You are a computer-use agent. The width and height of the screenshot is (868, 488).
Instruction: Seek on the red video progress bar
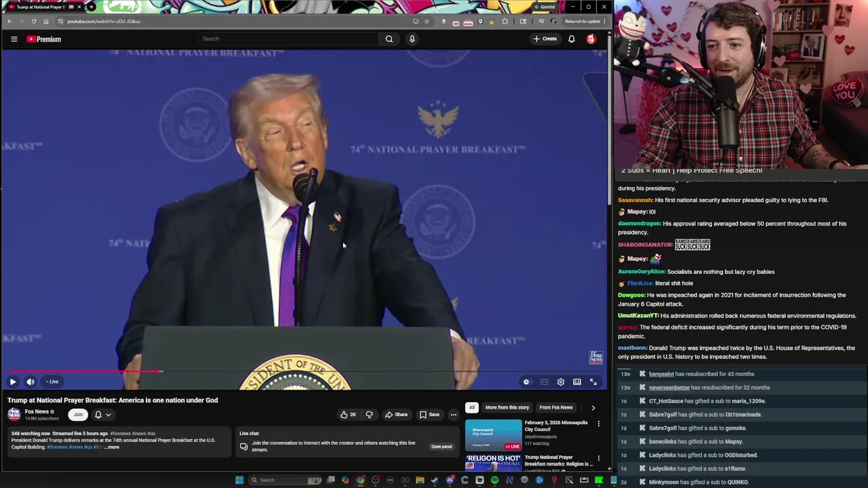point(81,371)
